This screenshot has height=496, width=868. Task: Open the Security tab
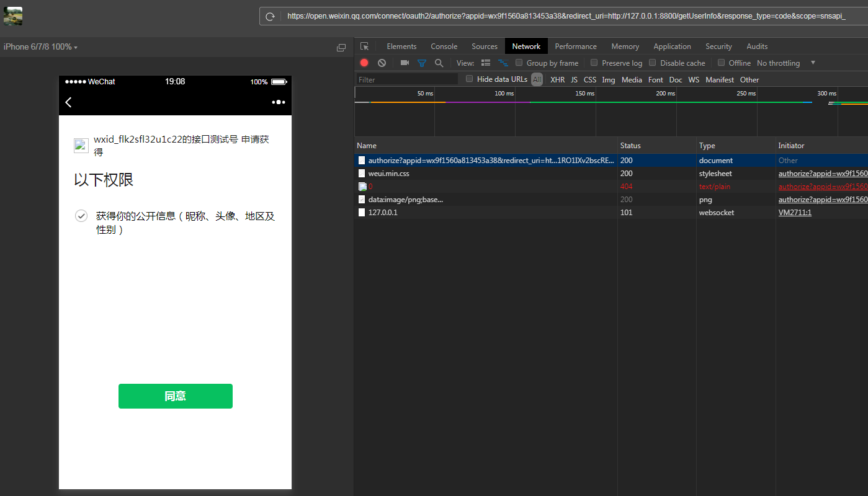718,46
